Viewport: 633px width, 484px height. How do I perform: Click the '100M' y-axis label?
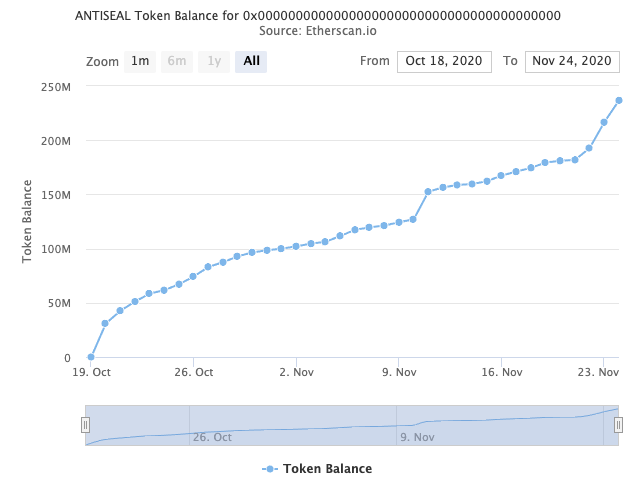tap(56, 249)
